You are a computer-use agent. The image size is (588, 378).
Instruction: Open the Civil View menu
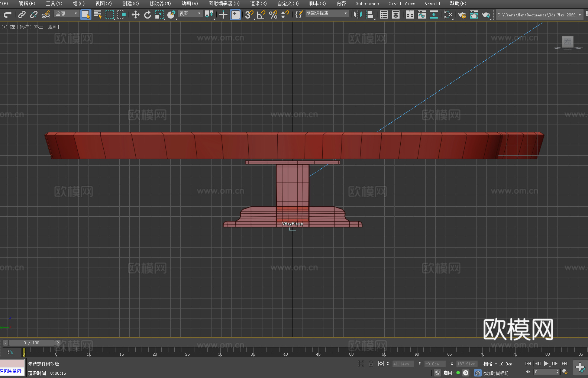(401, 3)
